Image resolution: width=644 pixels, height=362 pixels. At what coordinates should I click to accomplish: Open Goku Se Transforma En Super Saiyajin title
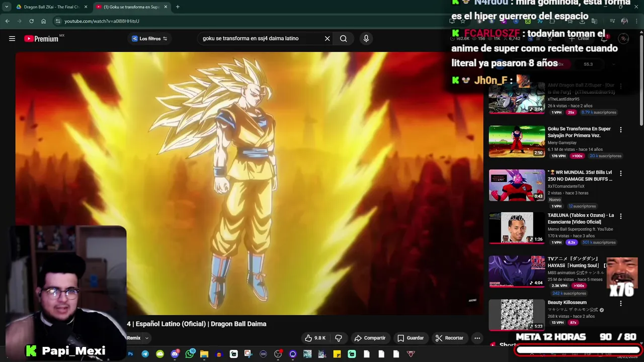point(579,132)
